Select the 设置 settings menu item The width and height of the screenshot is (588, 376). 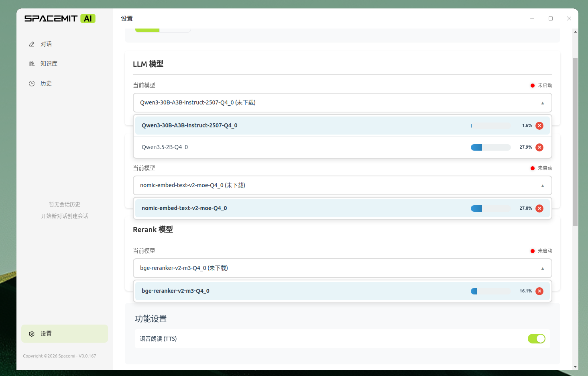(64, 334)
